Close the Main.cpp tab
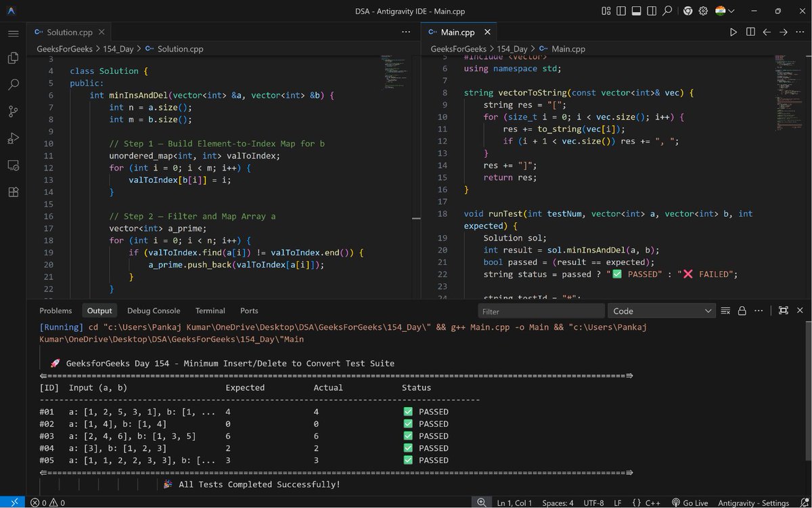This screenshot has width=812, height=508. click(487, 32)
